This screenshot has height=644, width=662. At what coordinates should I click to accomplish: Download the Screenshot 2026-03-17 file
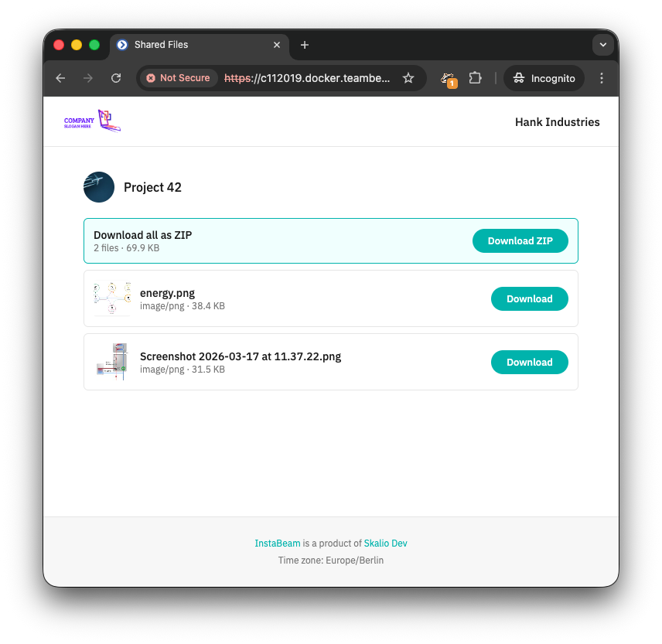point(529,363)
